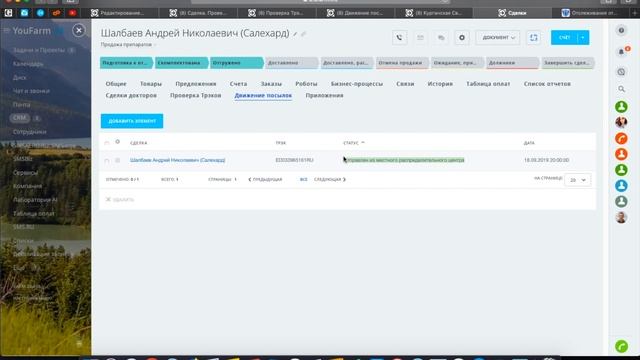Open the blue person avatar in right panel

tap(621, 186)
